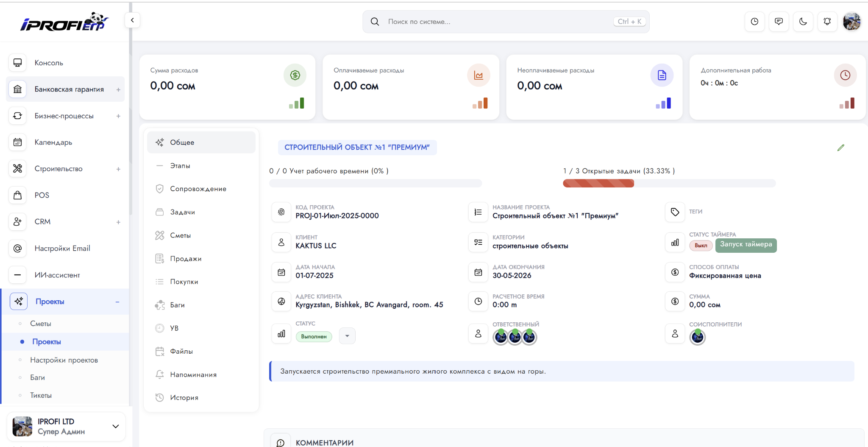
Task: Collapse Проекты section minus sign
Action: 117,302
